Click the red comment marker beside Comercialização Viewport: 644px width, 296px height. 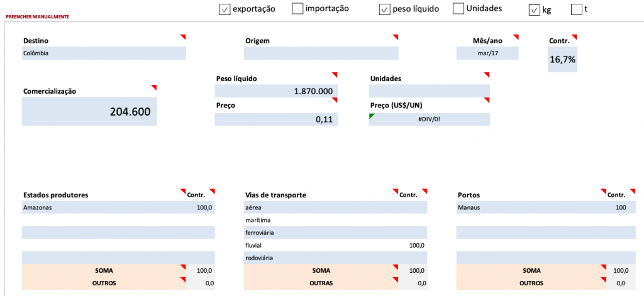[155, 87]
